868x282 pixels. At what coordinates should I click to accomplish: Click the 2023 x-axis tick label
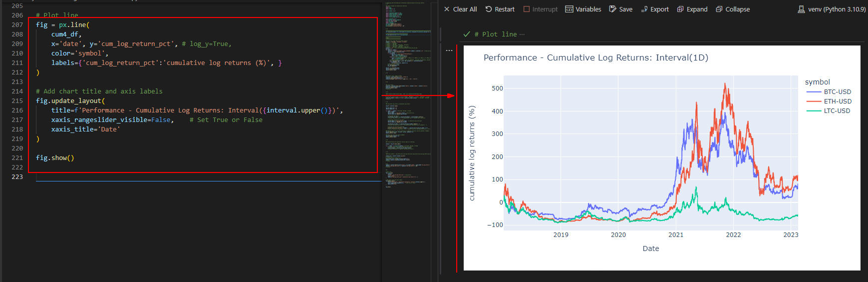(x=791, y=234)
